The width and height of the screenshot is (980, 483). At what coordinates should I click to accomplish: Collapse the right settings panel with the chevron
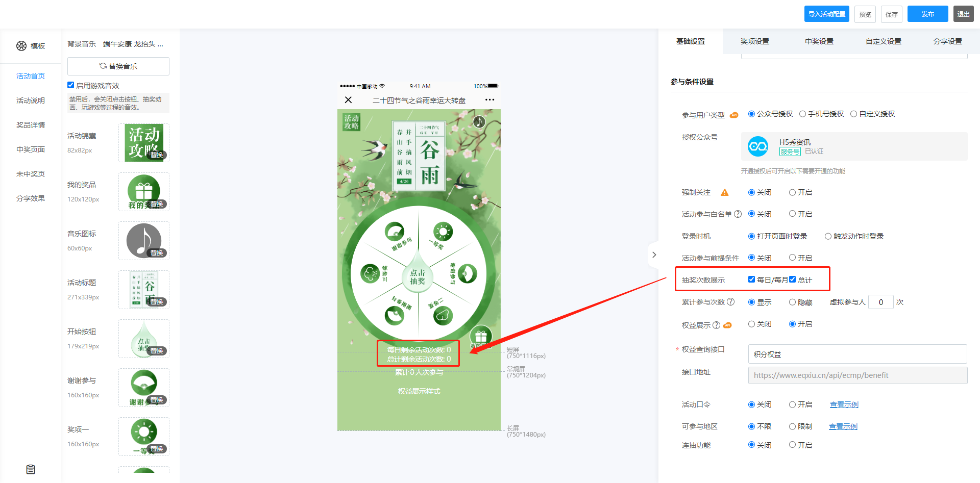(654, 255)
